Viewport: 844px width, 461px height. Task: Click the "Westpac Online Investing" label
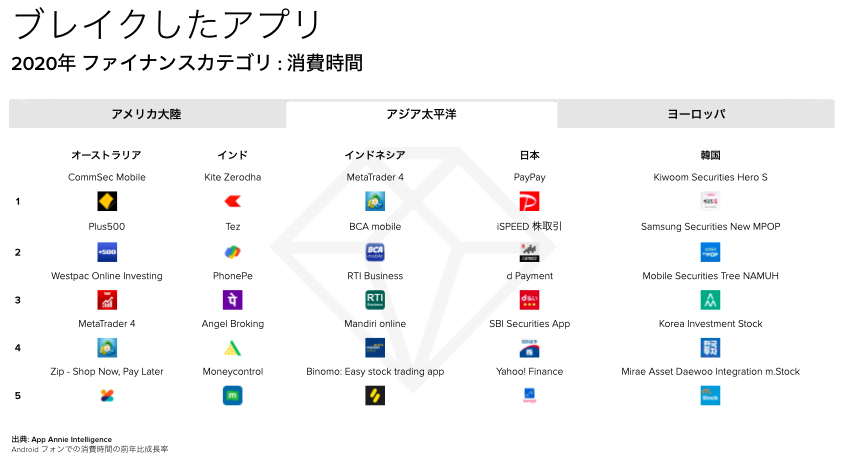[107, 276]
